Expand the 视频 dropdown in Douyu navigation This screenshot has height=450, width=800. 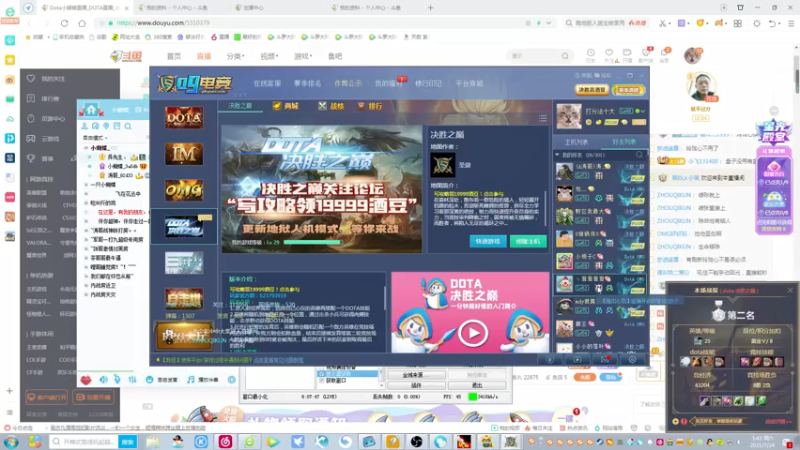[269, 56]
